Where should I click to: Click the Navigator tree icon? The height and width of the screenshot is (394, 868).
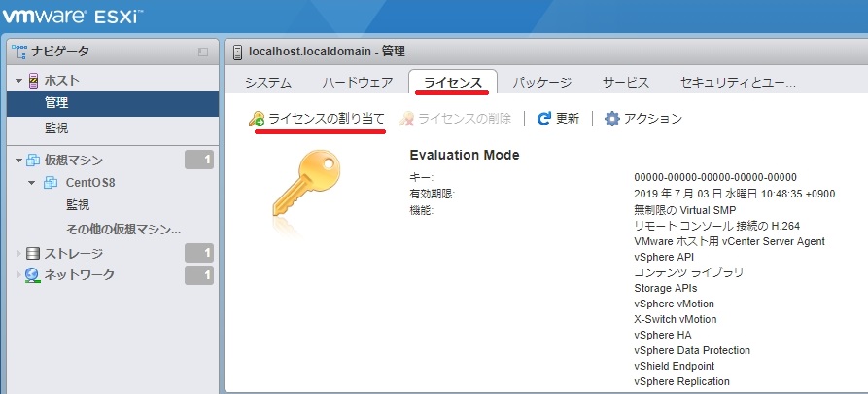(x=19, y=52)
